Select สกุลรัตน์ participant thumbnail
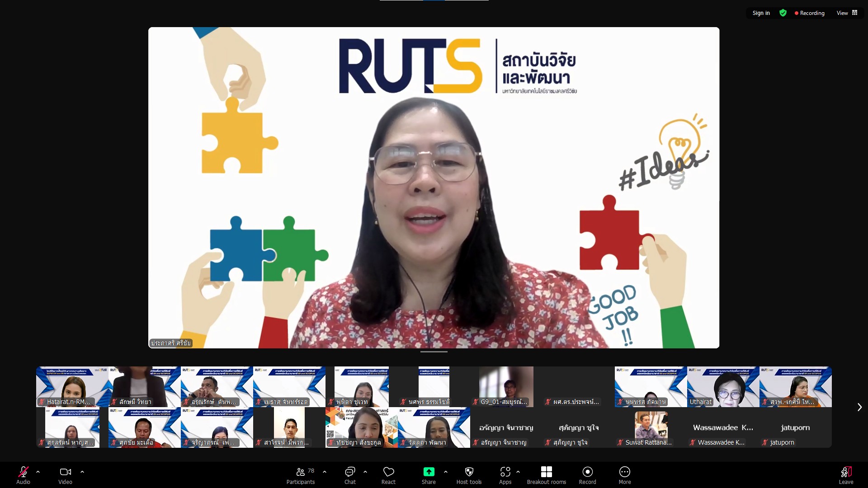 point(72,427)
